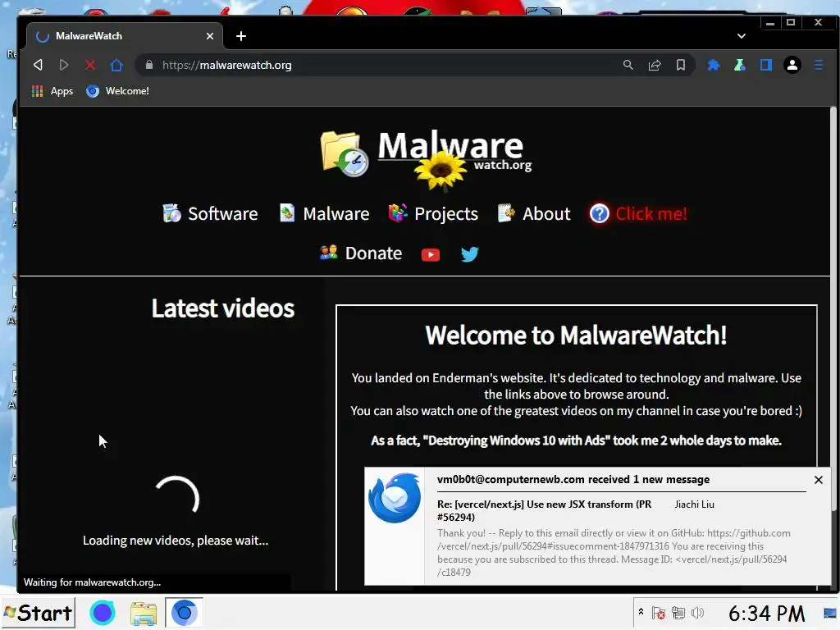Click the red Click me! link
This screenshot has height=630, width=840.
(651, 214)
